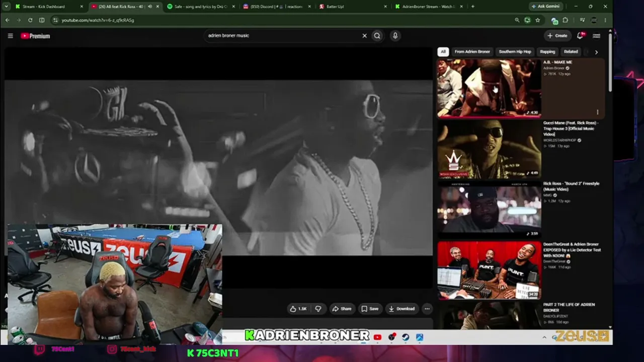This screenshot has width=644, height=362.
Task: Open DeemTheGreat lie detector video thumbnail
Action: tap(489, 270)
